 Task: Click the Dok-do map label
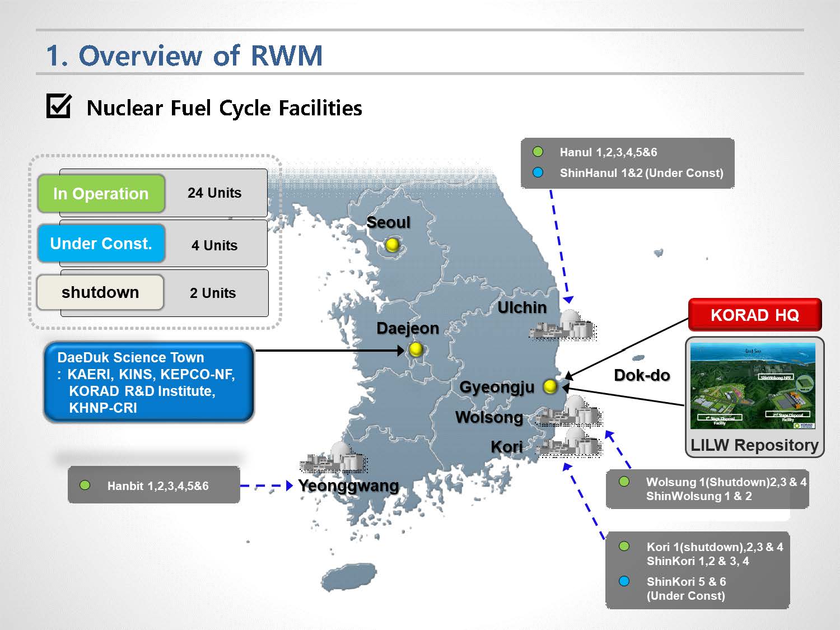pos(642,375)
